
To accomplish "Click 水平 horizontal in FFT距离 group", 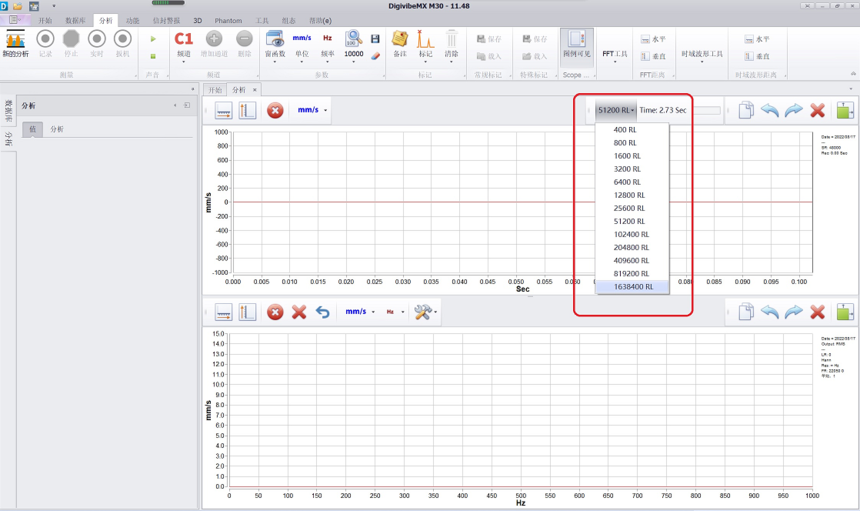I will [x=653, y=39].
